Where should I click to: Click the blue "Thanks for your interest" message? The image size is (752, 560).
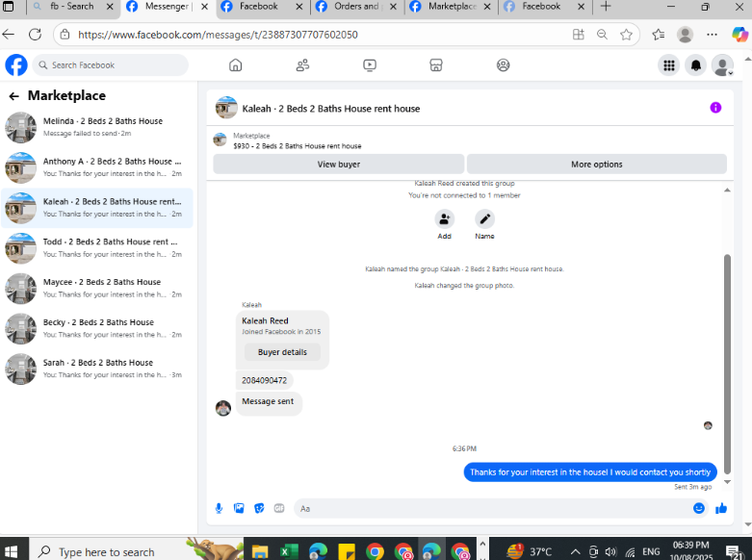tap(590, 472)
